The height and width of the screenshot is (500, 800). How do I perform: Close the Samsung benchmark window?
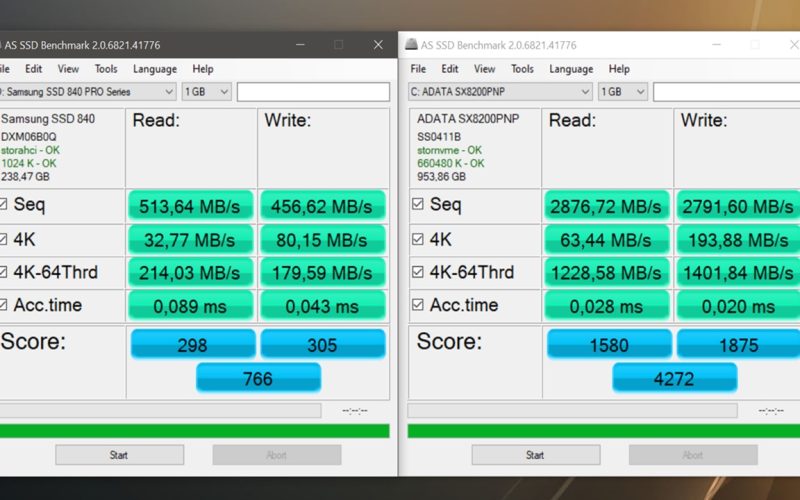378,45
